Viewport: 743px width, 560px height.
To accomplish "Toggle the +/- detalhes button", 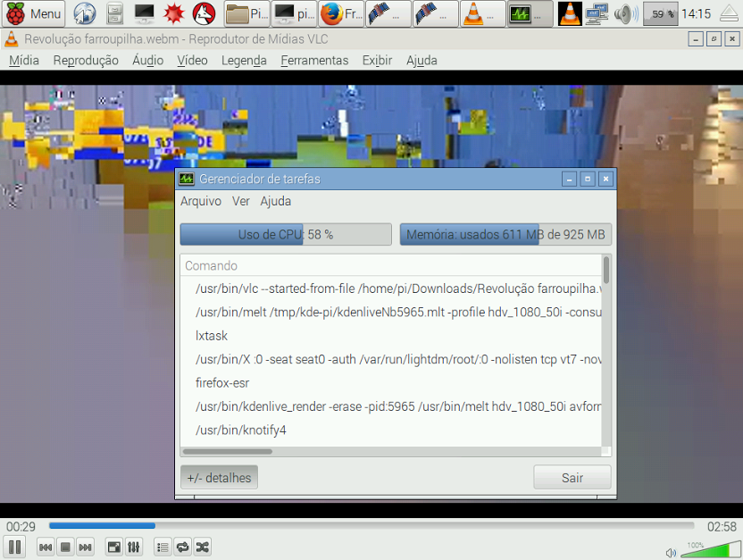I will (x=219, y=478).
